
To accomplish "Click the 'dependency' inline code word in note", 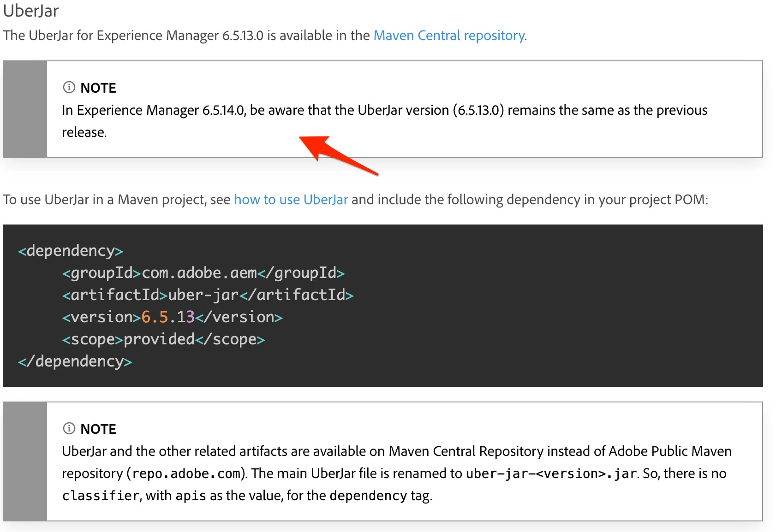I will click(368, 496).
